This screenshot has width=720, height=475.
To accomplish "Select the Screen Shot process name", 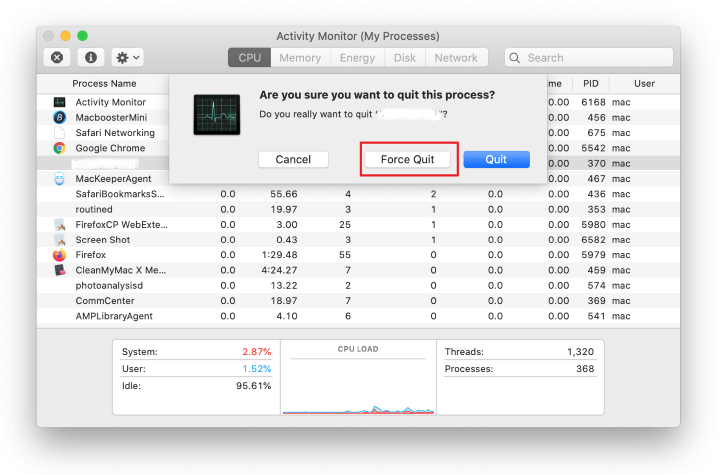I will [x=103, y=240].
